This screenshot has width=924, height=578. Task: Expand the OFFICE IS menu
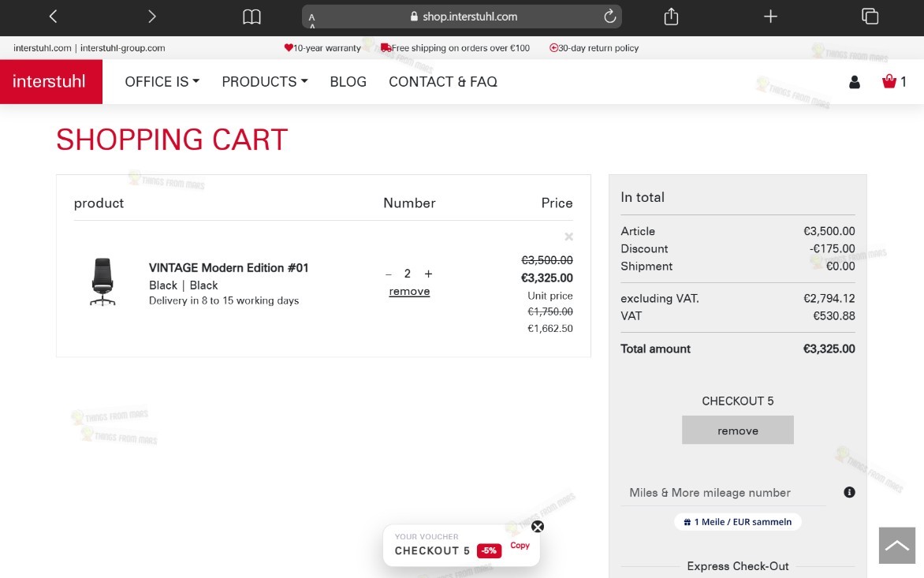click(x=162, y=82)
